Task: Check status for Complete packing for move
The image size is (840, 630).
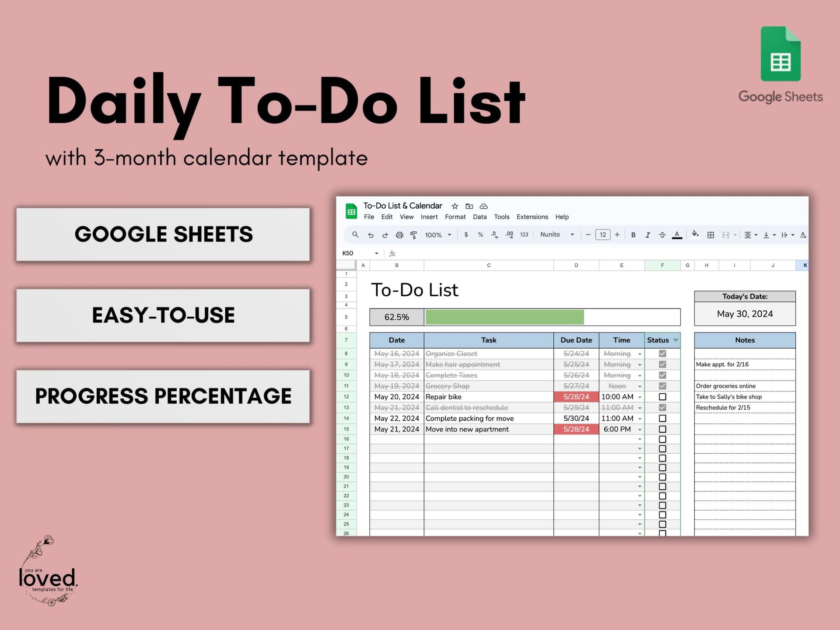Action: [x=662, y=418]
